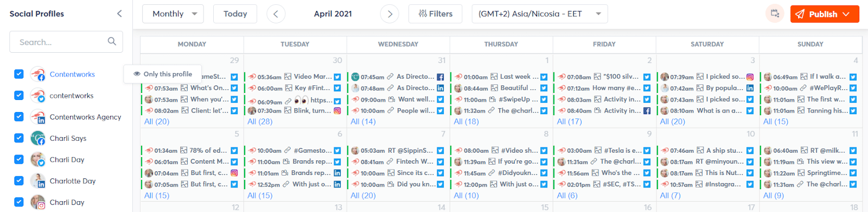Click the Charli Day Twitter avatar
This screenshot has width=868, height=212.
click(38, 160)
